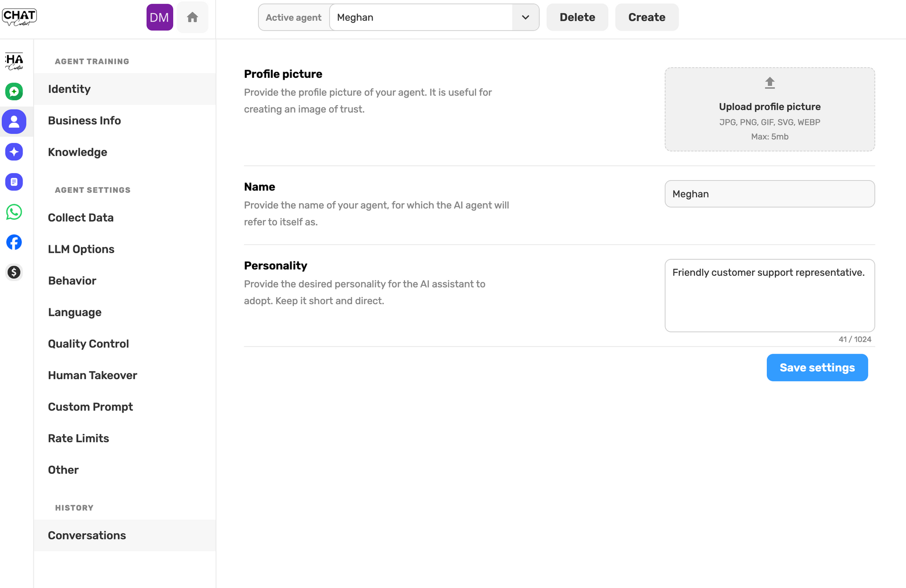
Task: Go to LLM Options settings
Action: [x=81, y=249]
